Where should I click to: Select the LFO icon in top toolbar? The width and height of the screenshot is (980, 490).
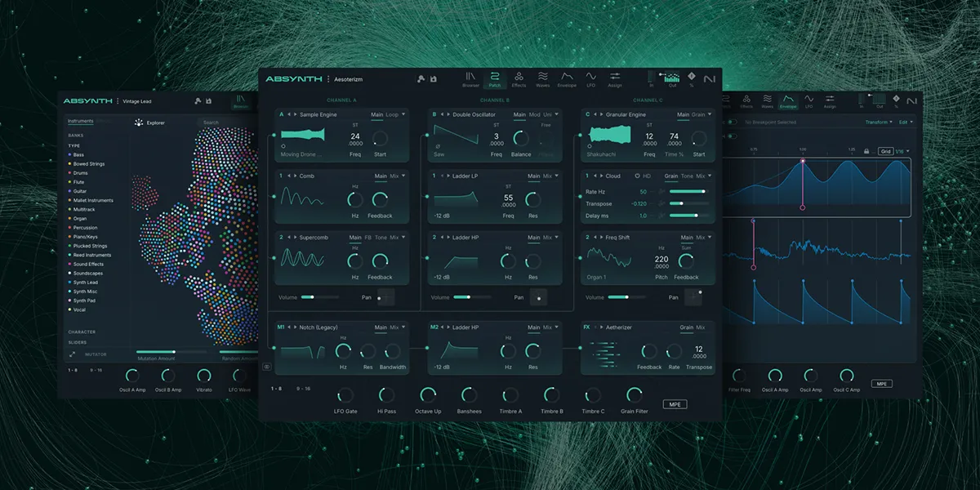(590, 76)
